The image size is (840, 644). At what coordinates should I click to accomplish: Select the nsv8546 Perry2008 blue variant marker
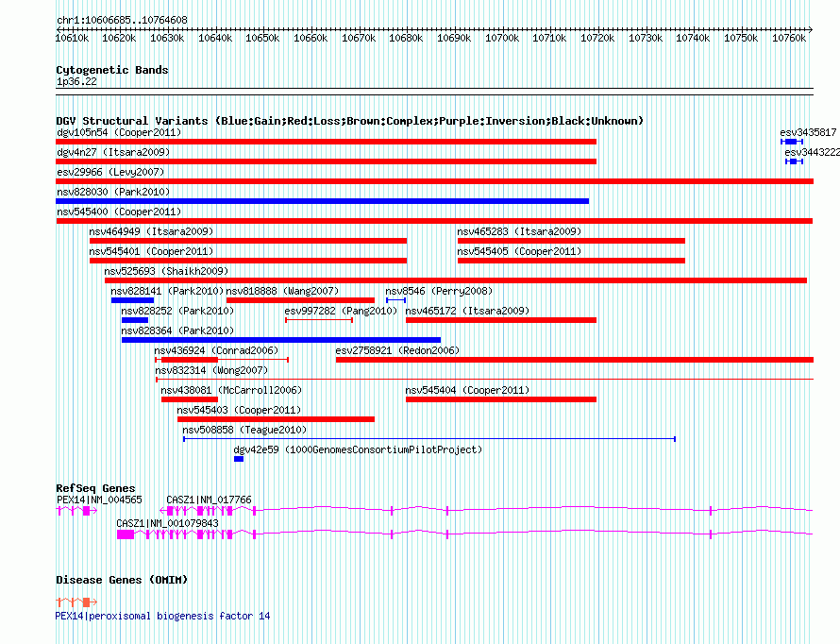[x=395, y=300]
